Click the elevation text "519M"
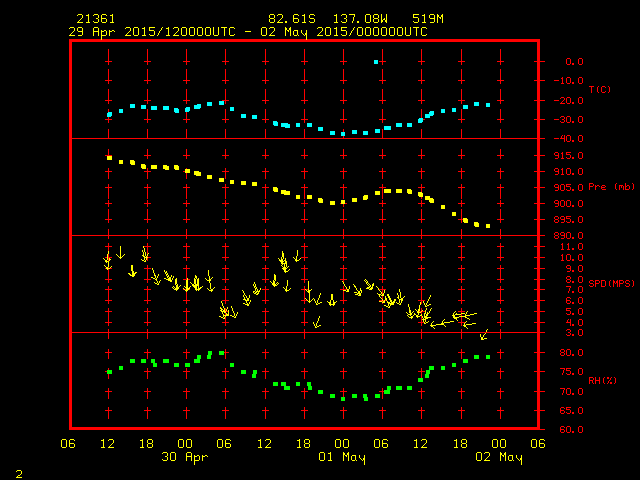640x480 pixels. tap(427, 19)
